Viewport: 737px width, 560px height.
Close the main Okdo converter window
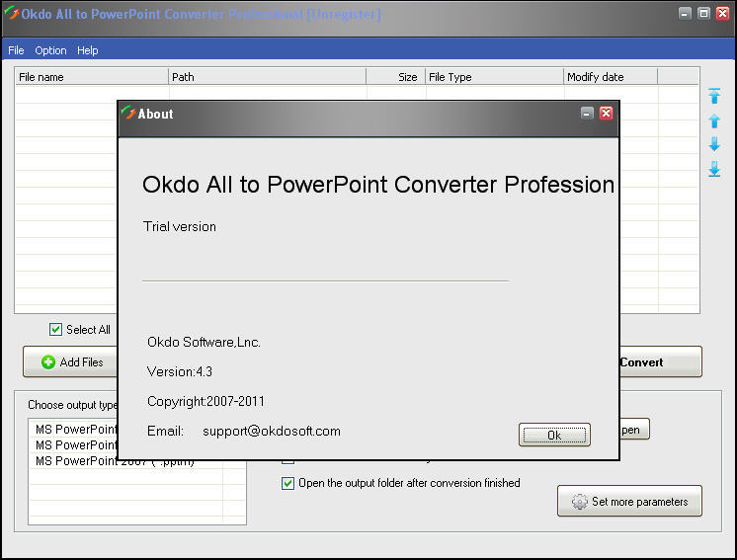pos(722,13)
